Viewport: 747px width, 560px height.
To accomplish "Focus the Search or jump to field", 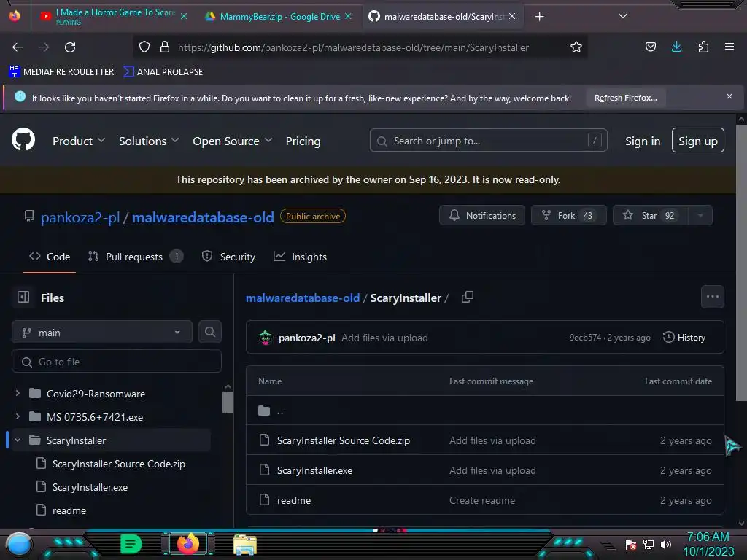I will [488, 141].
